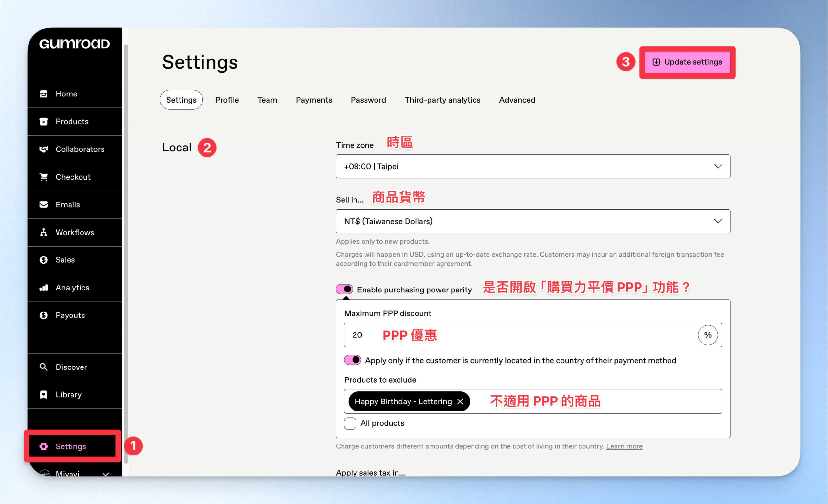The height and width of the screenshot is (504, 828).
Task: Expand the Sell in currency dropdown
Action: tap(533, 221)
